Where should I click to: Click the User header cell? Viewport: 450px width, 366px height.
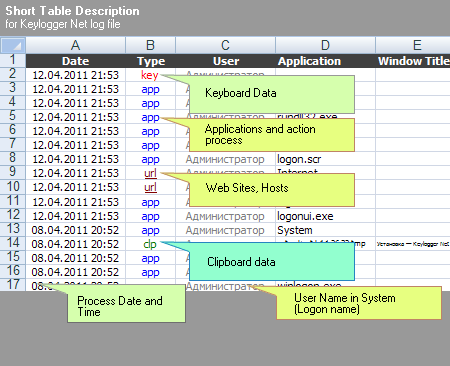coord(226,61)
